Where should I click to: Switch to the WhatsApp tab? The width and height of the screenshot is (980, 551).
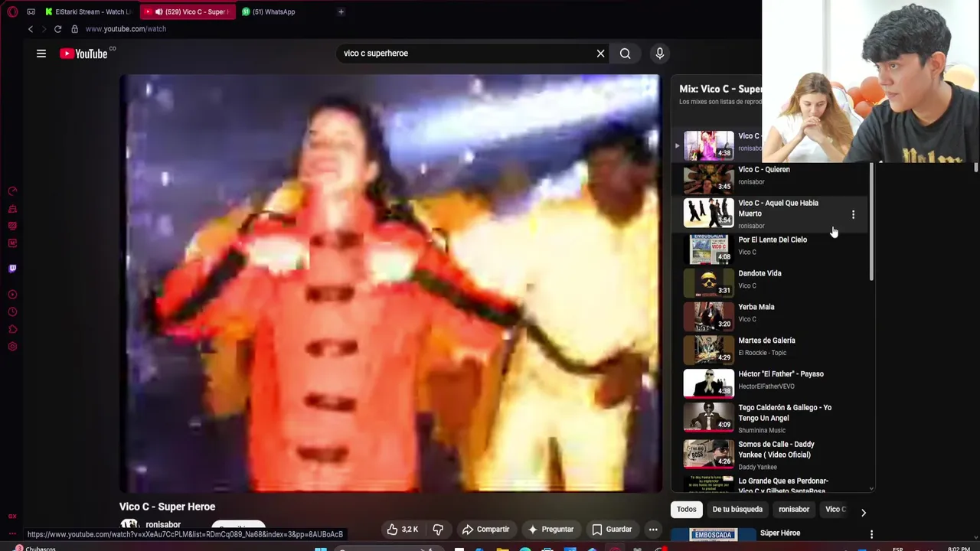coord(269,11)
